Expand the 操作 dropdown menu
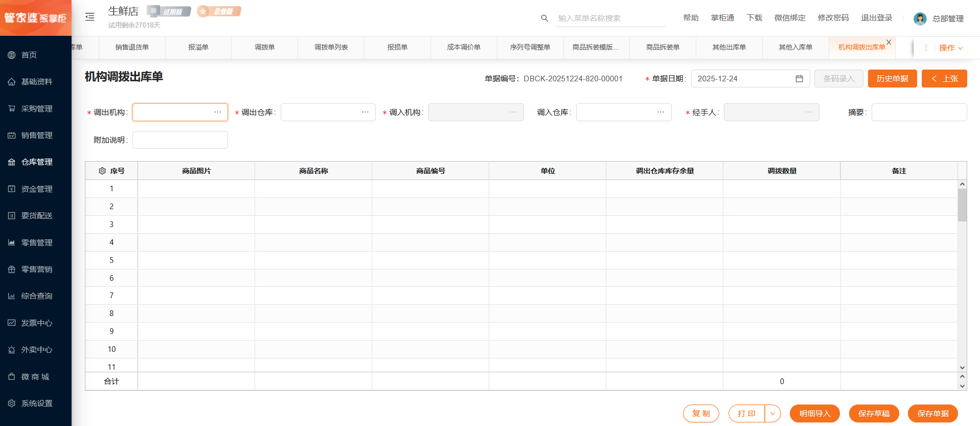Screen dimensions: 980x426 [x=951, y=48]
